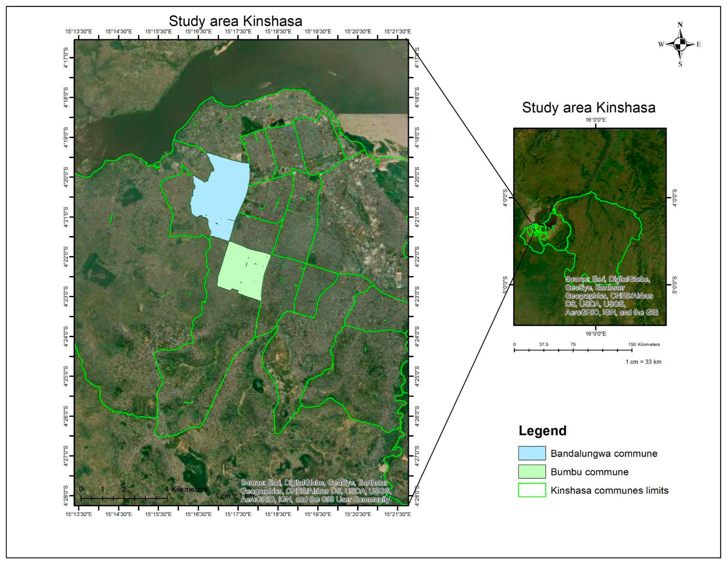728x567 pixels.
Task: Click the Kinshasa communes limits legend label
Action: [609, 491]
